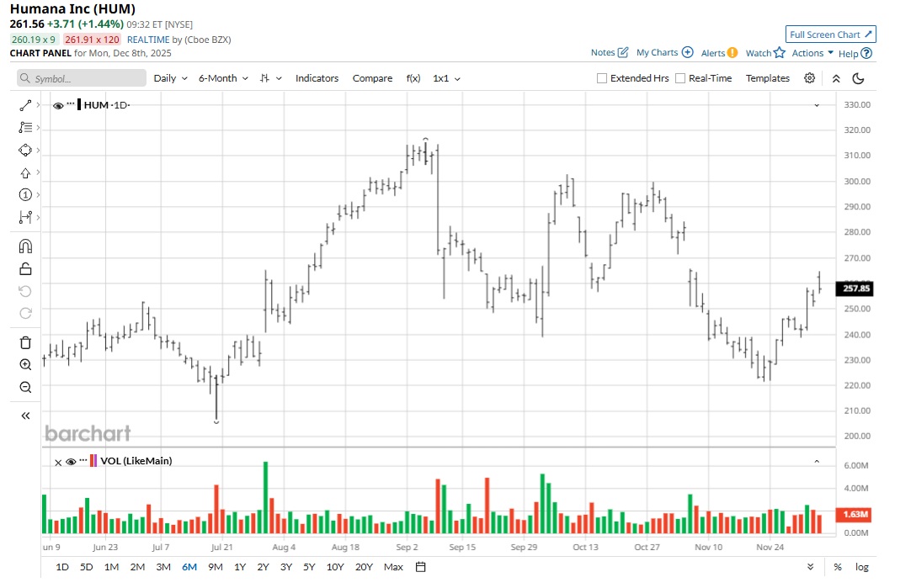The width and height of the screenshot is (916, 588).
Task: Collapse the top toolbar with double chevron
Action: pyautogui.click(x=836, y=78)
